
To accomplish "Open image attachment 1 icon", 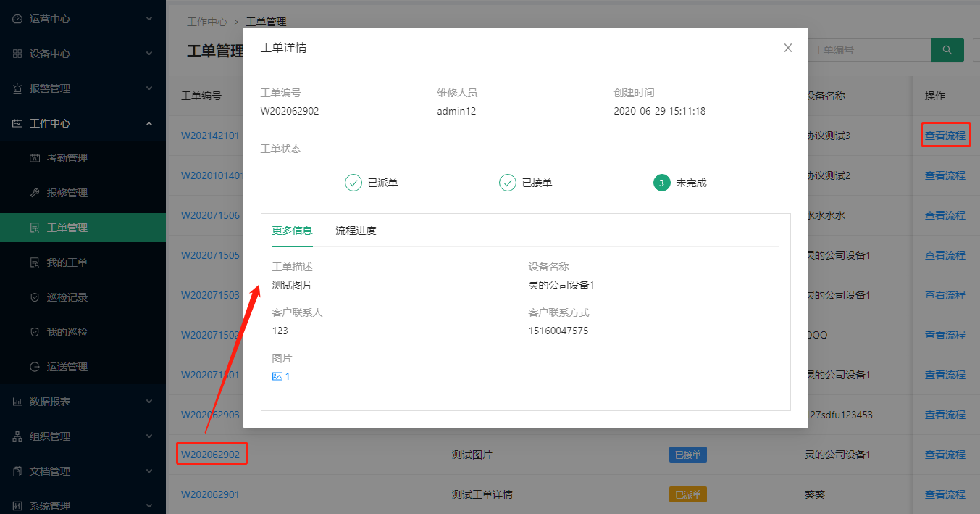I will (x=277, y=376).
